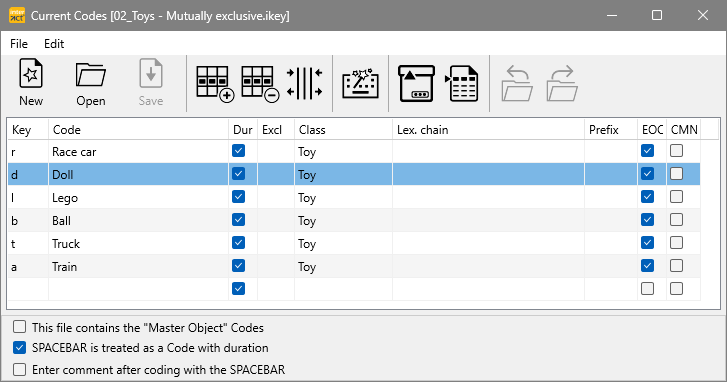Click the Toy class cell for Train
The width and height of the screenshot is (727, 382).
point(344,266)
